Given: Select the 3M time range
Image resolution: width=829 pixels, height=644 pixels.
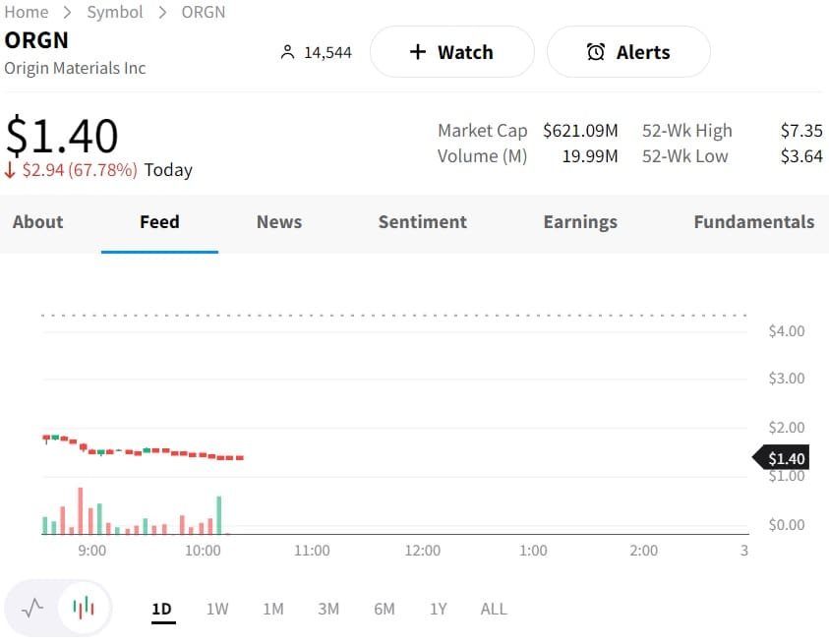Looking at the screenshot, I should 328,609.
